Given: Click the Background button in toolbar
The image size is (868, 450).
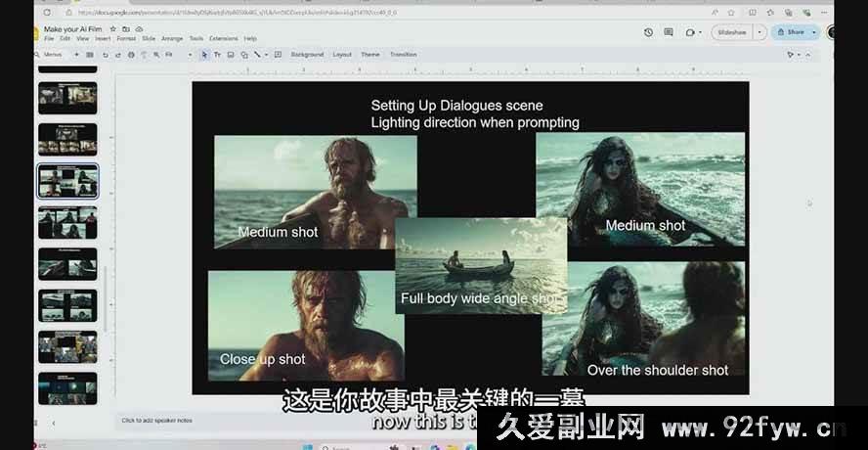Looking at the screenshot, I should [306, 55].
